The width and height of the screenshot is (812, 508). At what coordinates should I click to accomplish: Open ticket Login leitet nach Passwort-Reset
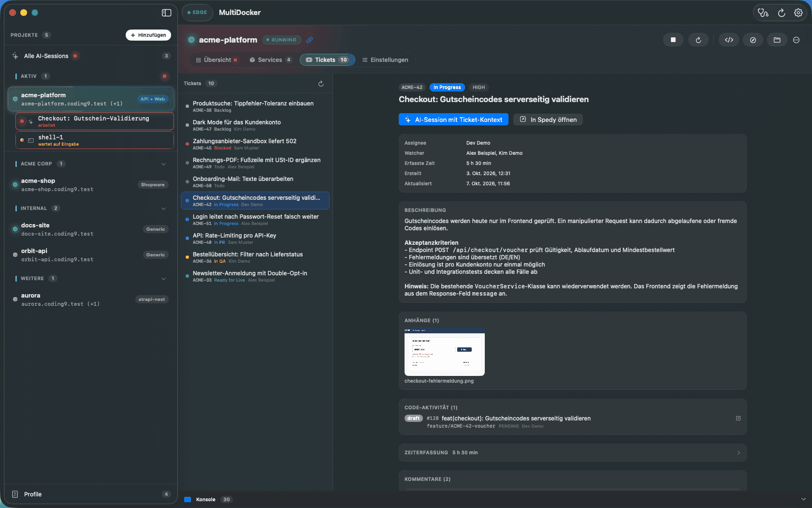255,220
